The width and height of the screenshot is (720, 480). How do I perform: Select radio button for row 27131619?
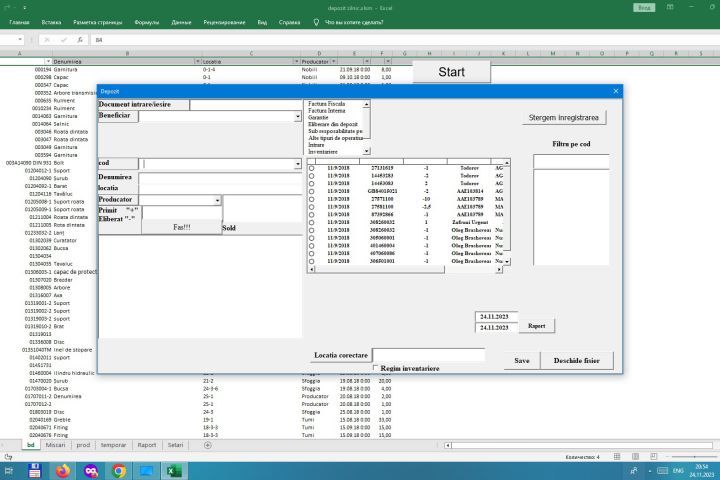click(311, 168)
